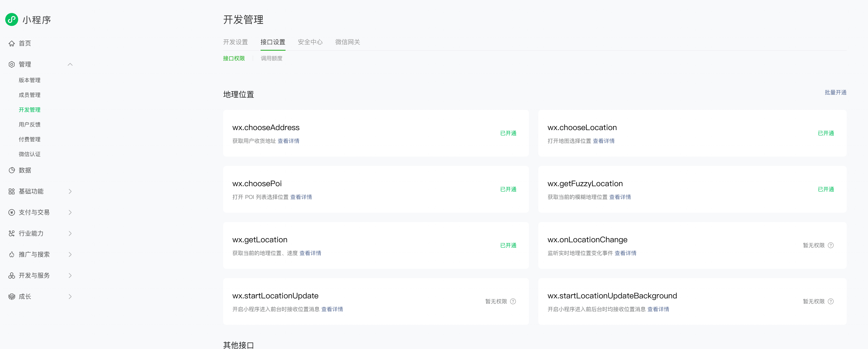Image resolution: width=868 pixels, height=349 pixels.
Task: Click help icon for wx.startLocationUpdateBackground permission
Action: [831, 301]
